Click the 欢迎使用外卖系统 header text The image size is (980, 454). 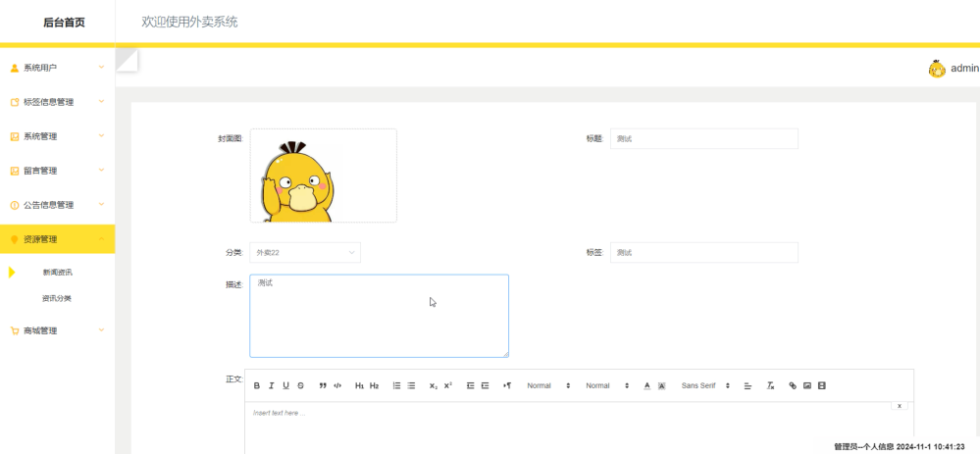point(189,23)
